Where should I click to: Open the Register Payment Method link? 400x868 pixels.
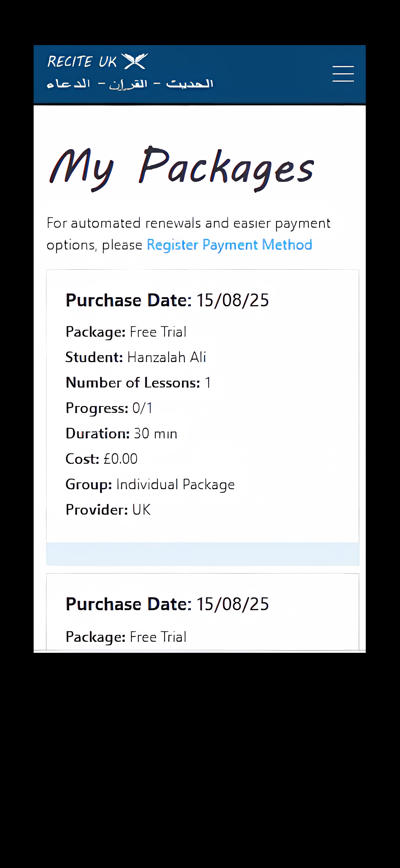pos(229,245)
